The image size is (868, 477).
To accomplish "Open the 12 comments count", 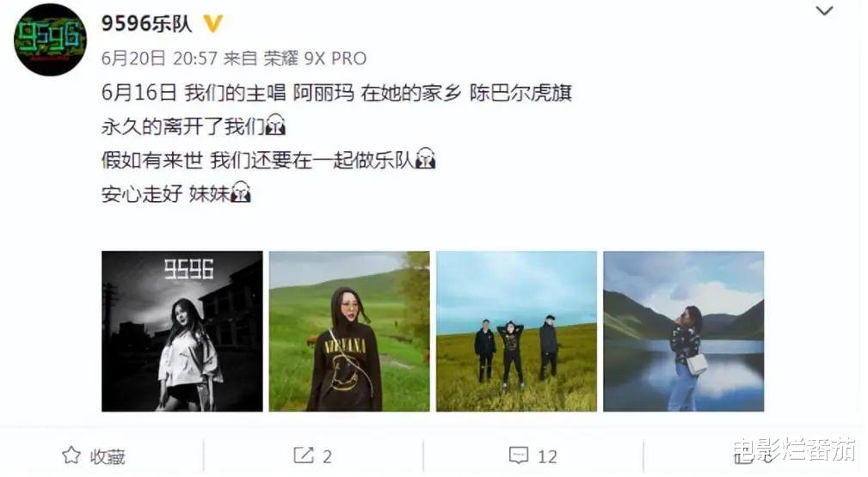I will [x=547, y=456].
